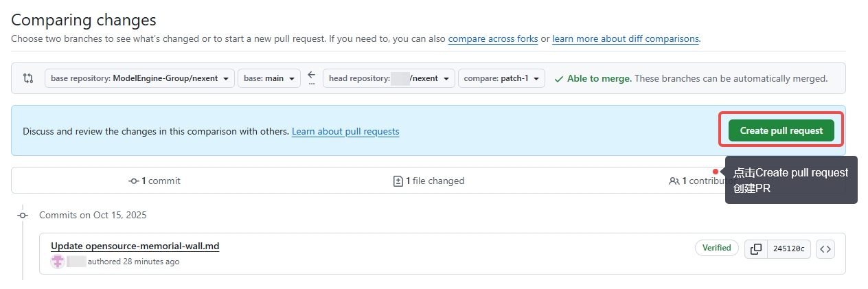Click the left arrow between base and head
Viewport: 868px width, 289px height.
(x=312, y=75)
